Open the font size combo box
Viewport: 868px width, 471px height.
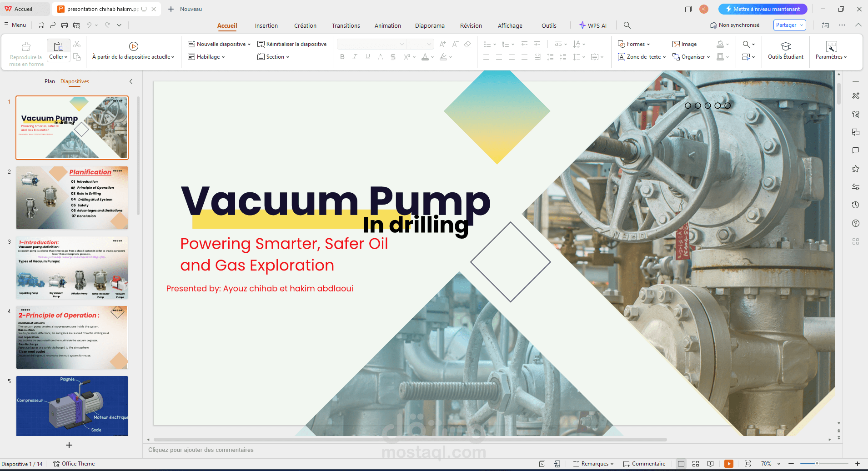click(419, 44)
